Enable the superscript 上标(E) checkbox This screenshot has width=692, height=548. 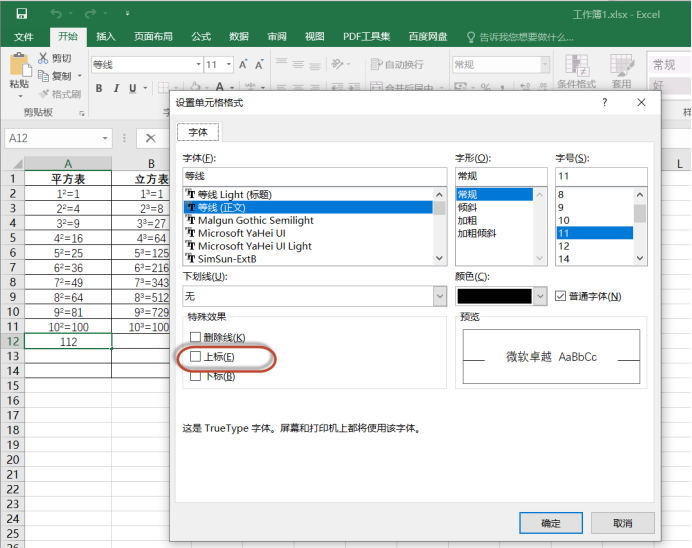tap(195, 357)
